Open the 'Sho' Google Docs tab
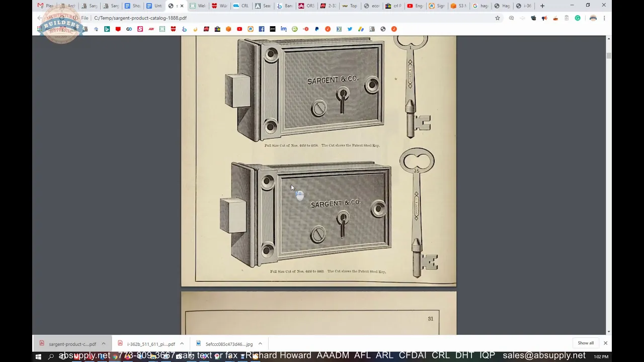Screen dimensions: 644x362 [133, 6]
